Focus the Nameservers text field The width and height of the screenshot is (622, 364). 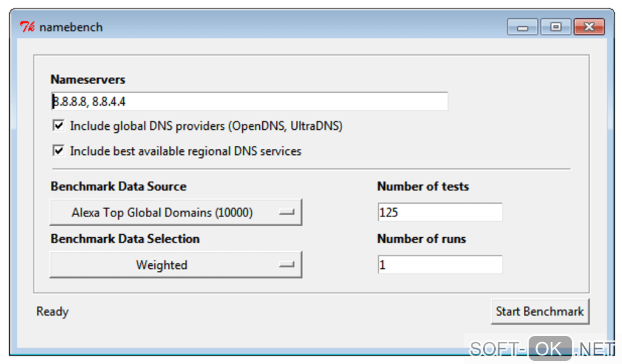click(x=250, y=101)
